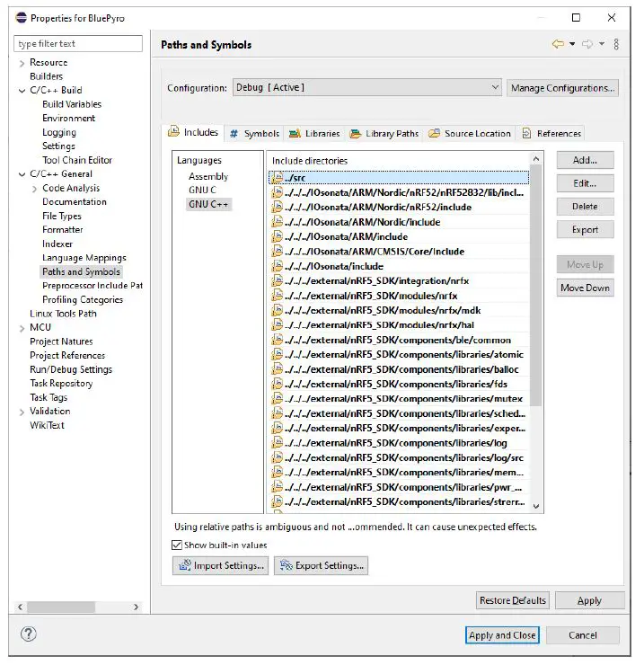
Task: Switch to the Includes tab
Action: click(x=193, y=132)
